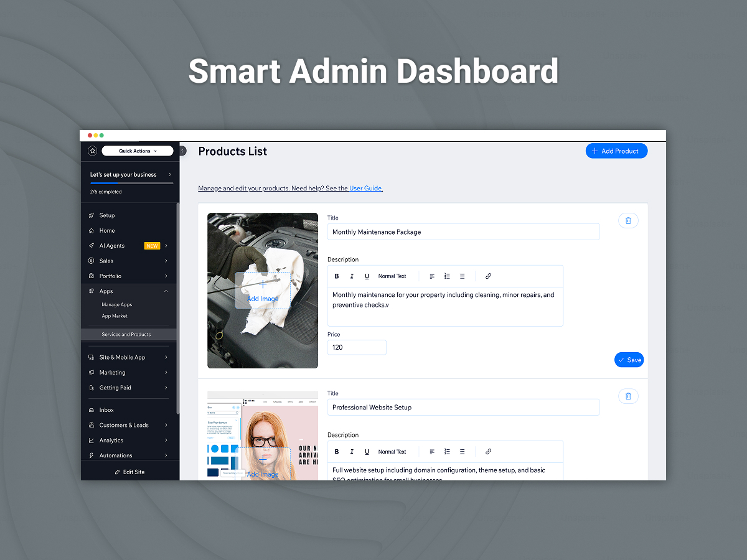Click the Monthly maintenance description text area
Viewport: 747px width, 560px height.
pyautogui.click(x=446, y=306)
